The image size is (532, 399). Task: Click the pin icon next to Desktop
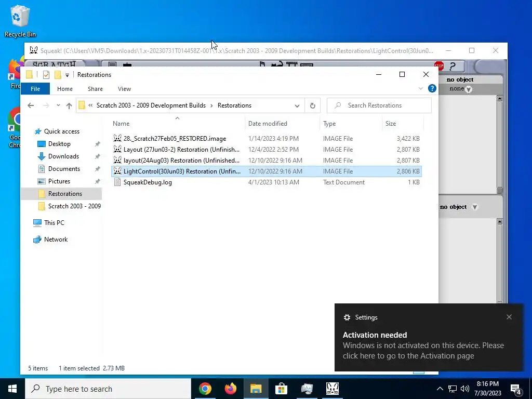tap(97, 144)
